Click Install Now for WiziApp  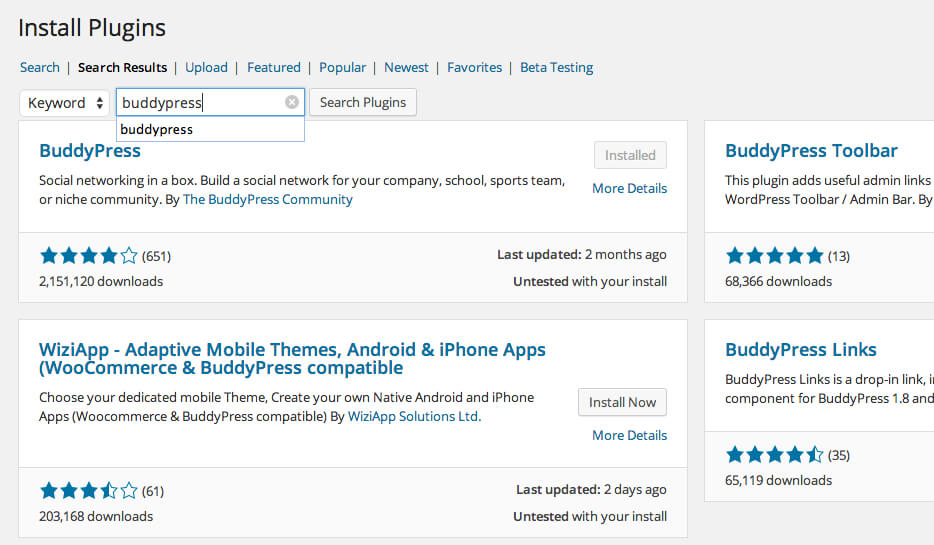622,402
